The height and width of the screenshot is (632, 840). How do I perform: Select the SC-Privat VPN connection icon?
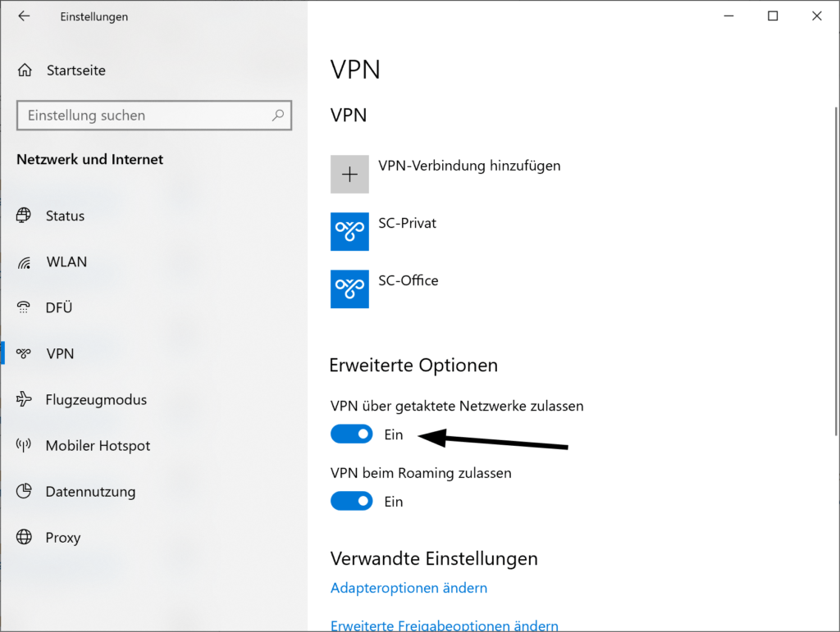point(349,231)
